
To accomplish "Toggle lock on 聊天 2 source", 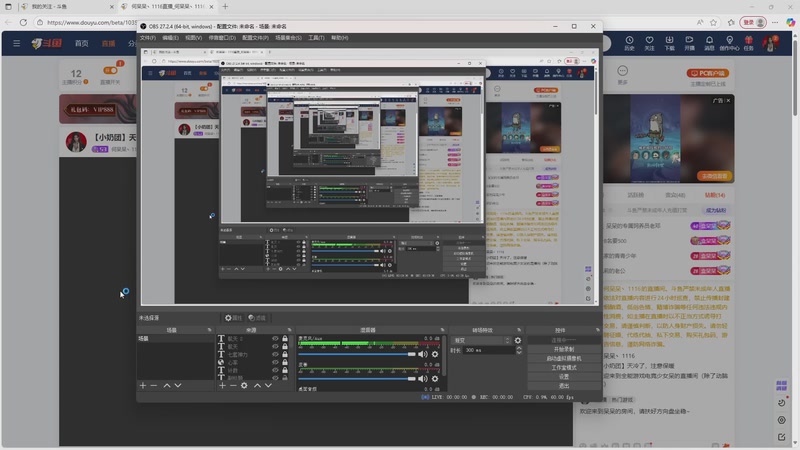I will click(x=285, y=339).
